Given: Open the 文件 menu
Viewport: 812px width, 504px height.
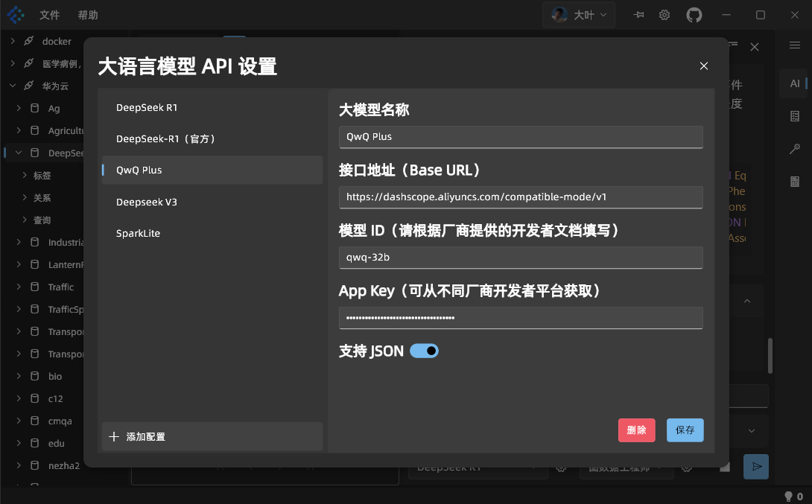Looking at the screenshot, I should point(50,15).
